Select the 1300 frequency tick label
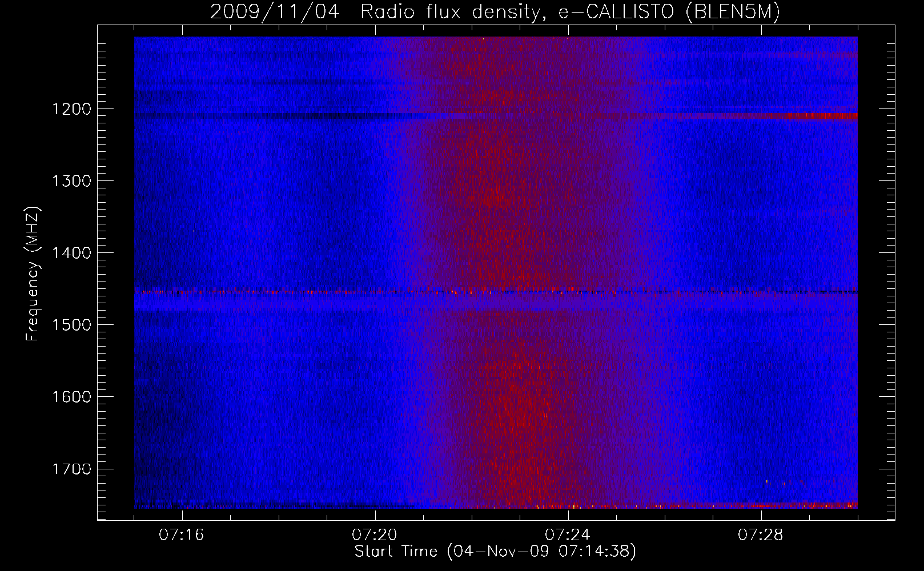This screenshot has height=571, width=924. tap(71, 181)
